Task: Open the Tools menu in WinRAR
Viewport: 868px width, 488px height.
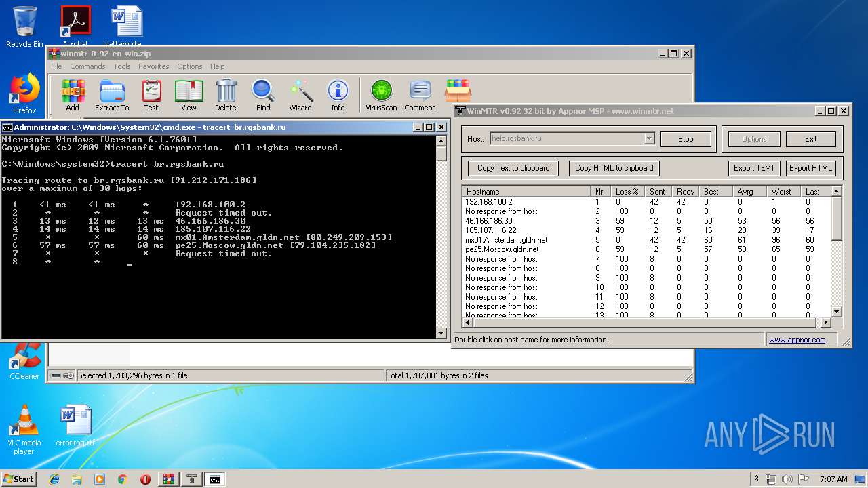Action: click(122, 66)
